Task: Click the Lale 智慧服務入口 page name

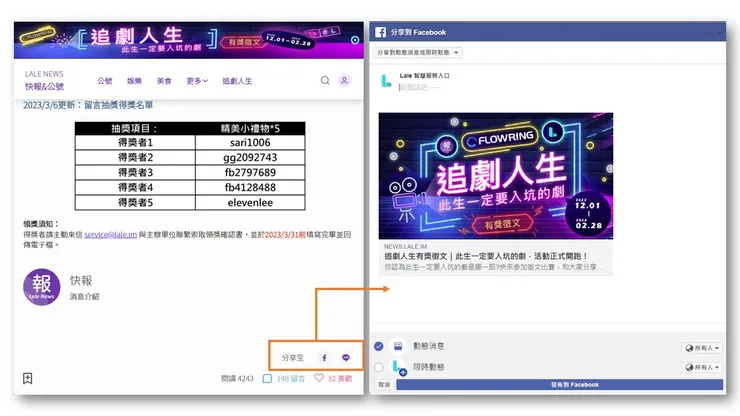Action: (424, 76)
